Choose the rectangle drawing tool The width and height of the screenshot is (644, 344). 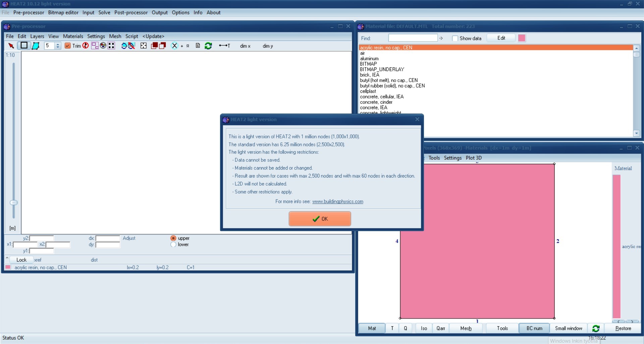(24, 46)
